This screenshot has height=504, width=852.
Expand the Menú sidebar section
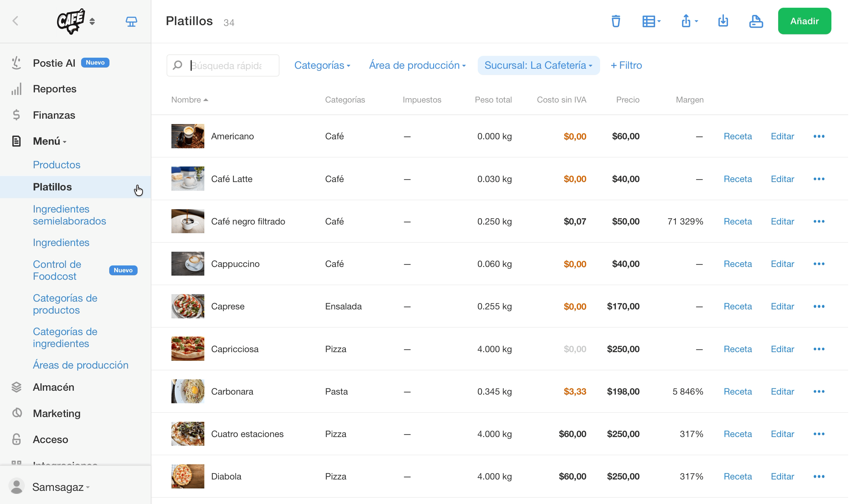coord(50,141)
